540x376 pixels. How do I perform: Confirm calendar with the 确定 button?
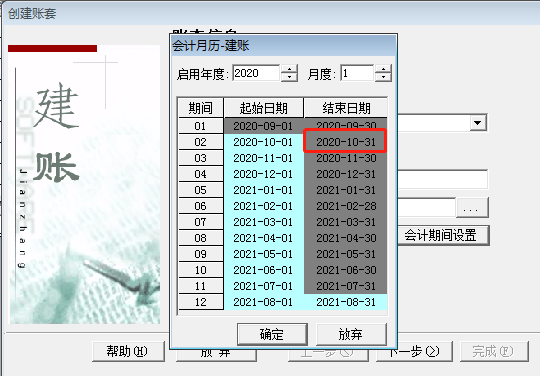click(272, 334)
